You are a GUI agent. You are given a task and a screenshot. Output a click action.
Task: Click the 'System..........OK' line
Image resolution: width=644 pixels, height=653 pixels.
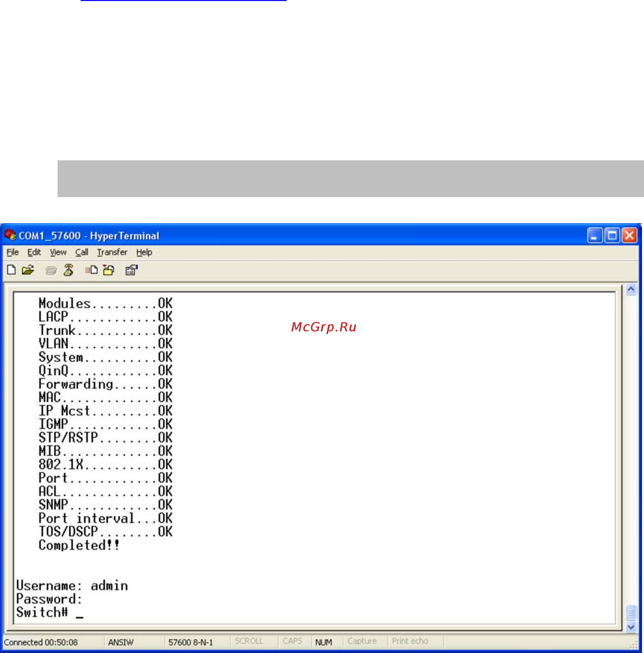(105, 357)
